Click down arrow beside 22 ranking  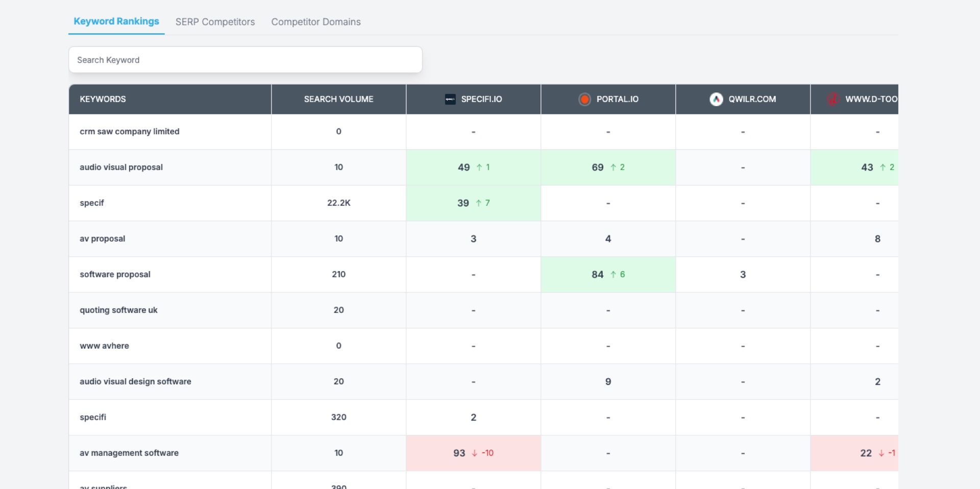(881, 453)
